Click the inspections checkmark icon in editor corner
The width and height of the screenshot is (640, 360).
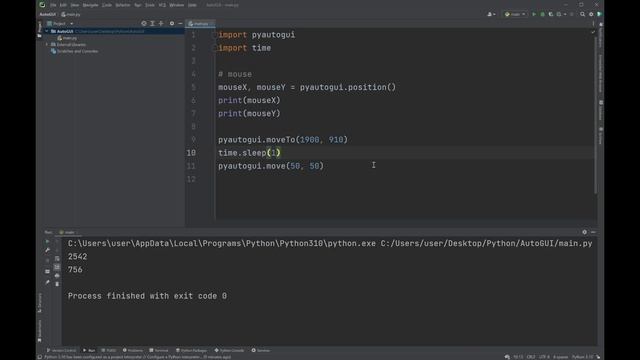pos(593,32)
